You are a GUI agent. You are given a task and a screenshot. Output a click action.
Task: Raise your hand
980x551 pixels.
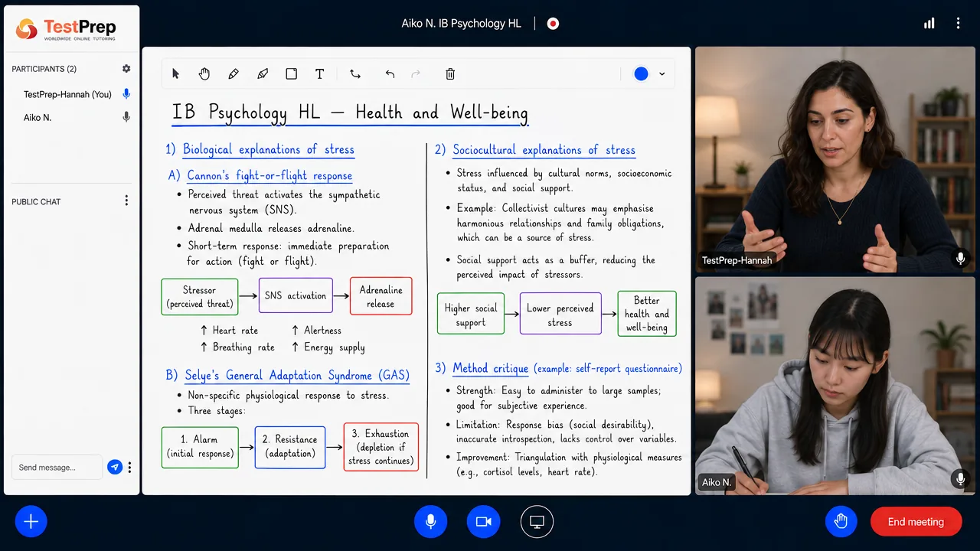(841, 522)
